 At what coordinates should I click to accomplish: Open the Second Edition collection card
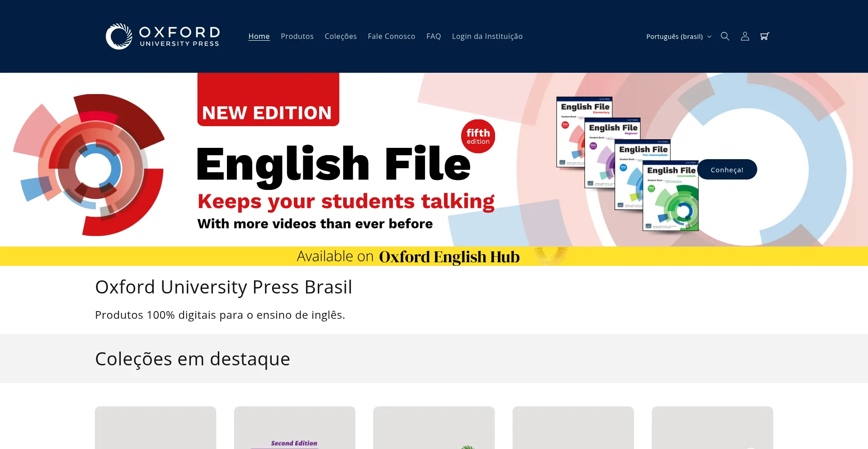tap(295, 428)
